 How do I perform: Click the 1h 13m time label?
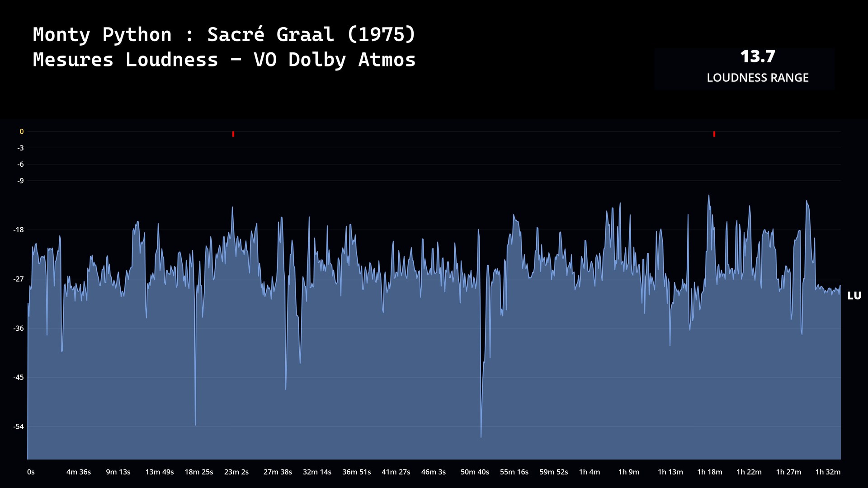coord(670,472)
